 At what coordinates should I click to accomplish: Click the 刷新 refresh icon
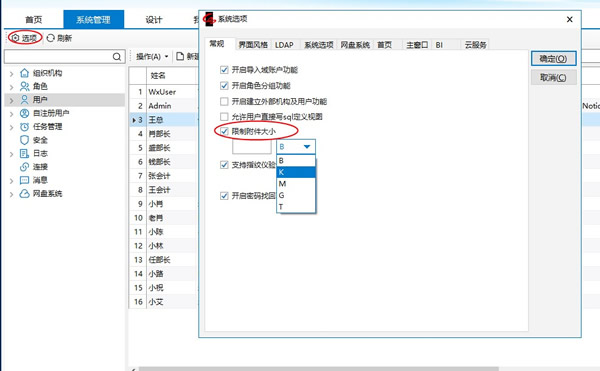click(51, 38)
